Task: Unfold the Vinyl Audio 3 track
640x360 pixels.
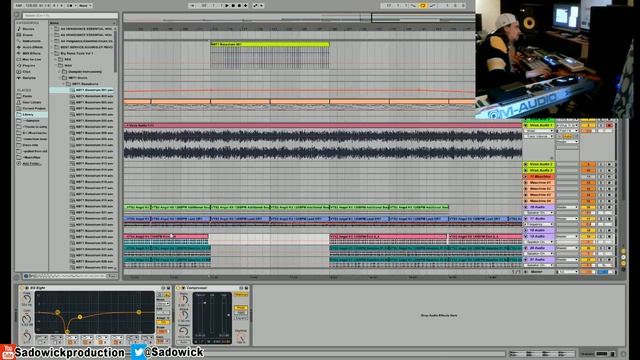Action: (526, 170)
